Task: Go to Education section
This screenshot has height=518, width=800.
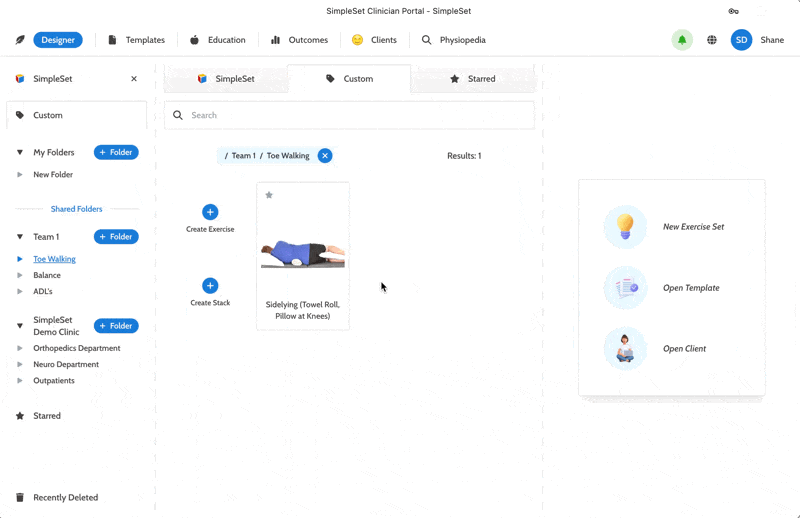Action: point(218,40)
